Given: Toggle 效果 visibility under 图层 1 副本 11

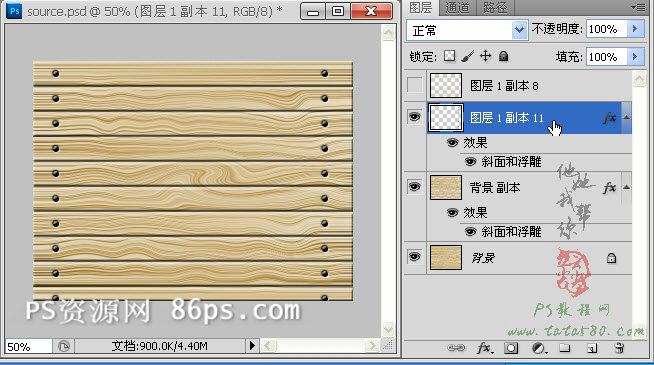Looking at the screenshot, I should point(452,143).
